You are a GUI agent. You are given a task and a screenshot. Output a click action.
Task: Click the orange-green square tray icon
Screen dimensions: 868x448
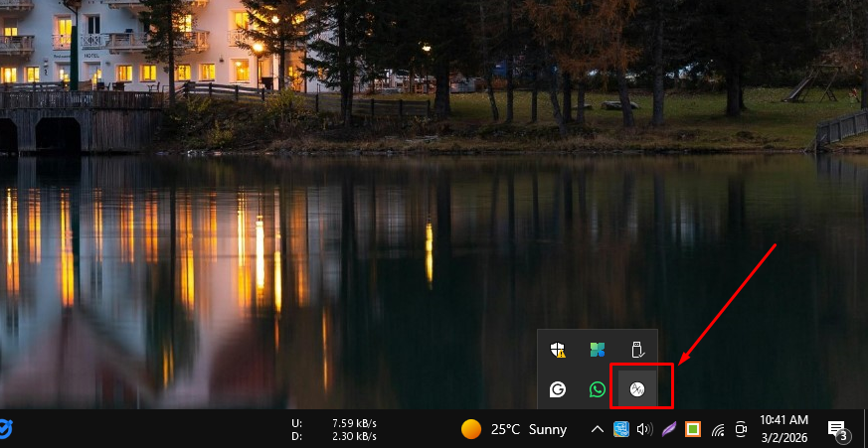coord(693,429)
